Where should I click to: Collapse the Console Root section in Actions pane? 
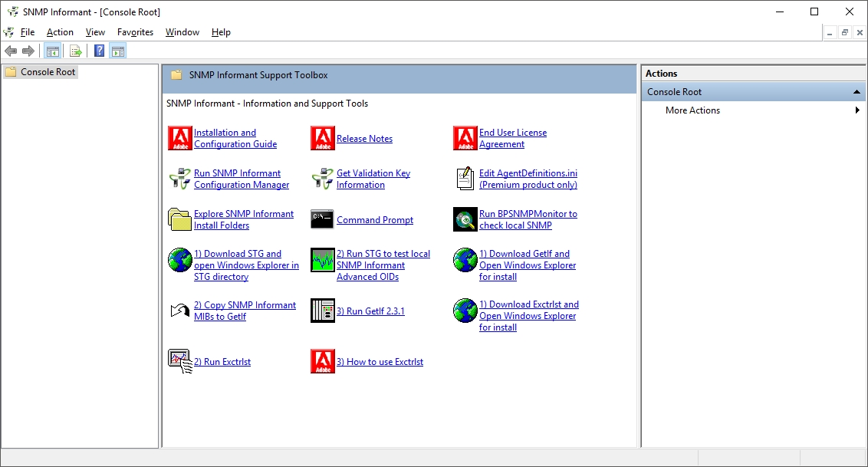(x=856, y=92)
